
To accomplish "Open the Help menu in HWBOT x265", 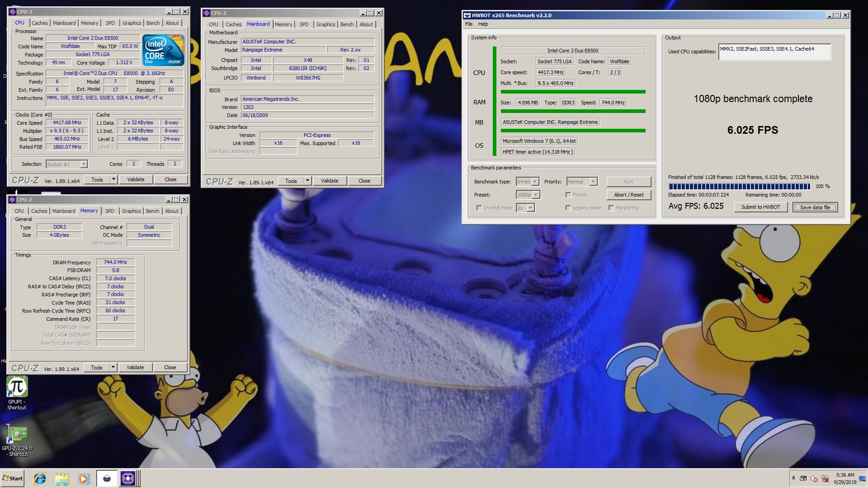I will pos(483,24).
